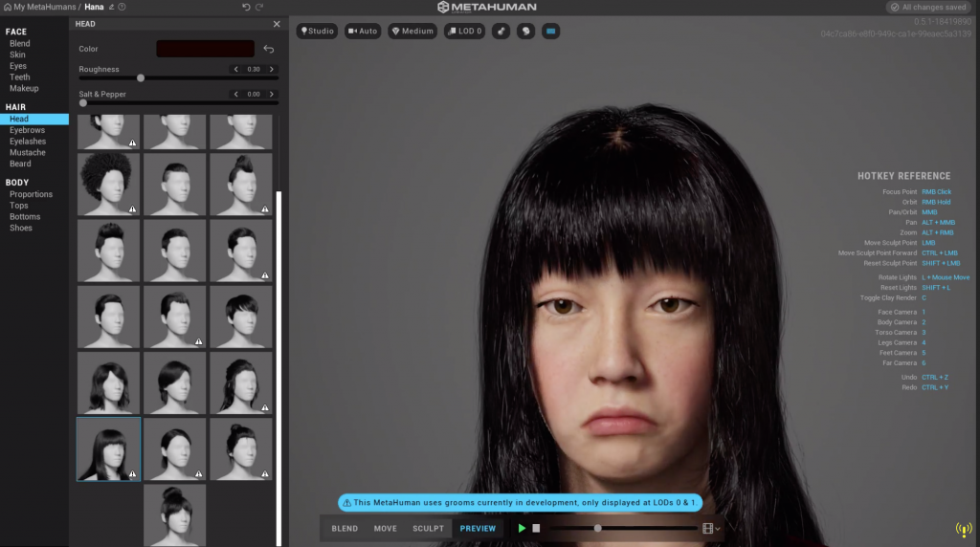Select Eyes under FACE
980x547 pixels.
[x=18, y=66]
